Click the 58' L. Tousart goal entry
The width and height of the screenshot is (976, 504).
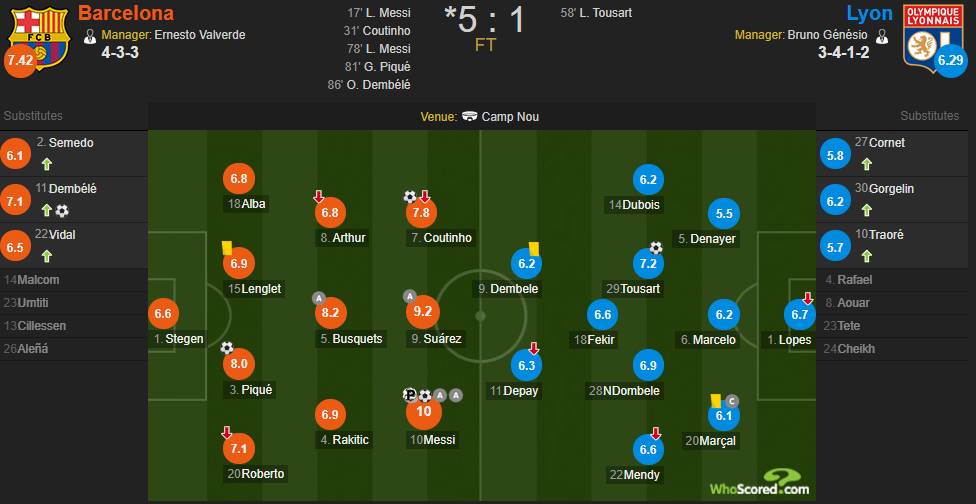tap(596, 13)
